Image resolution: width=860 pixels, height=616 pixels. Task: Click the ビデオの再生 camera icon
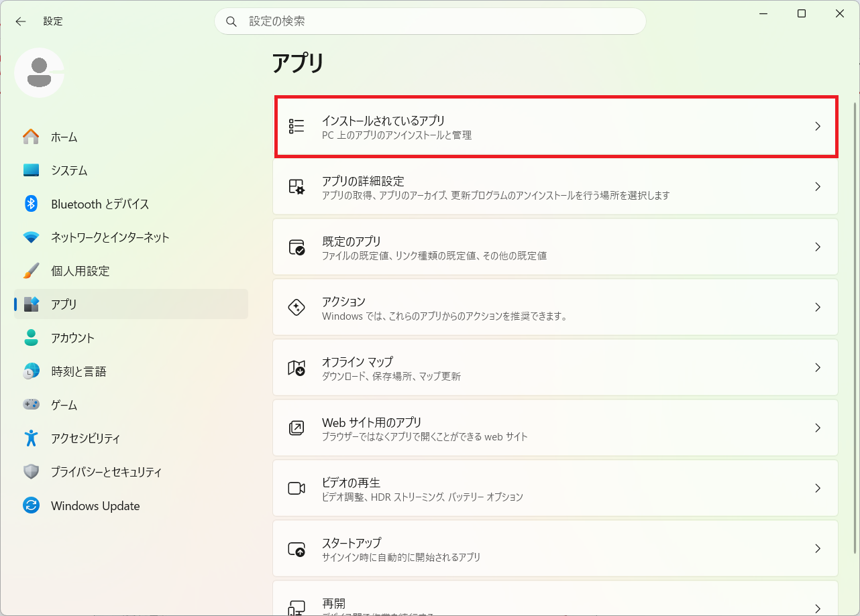297,488
